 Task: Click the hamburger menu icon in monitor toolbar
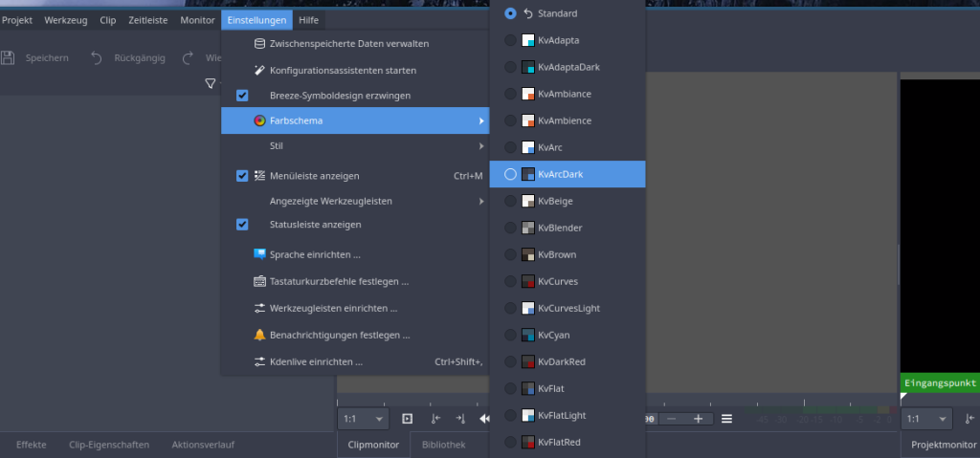tap(726, 419)
